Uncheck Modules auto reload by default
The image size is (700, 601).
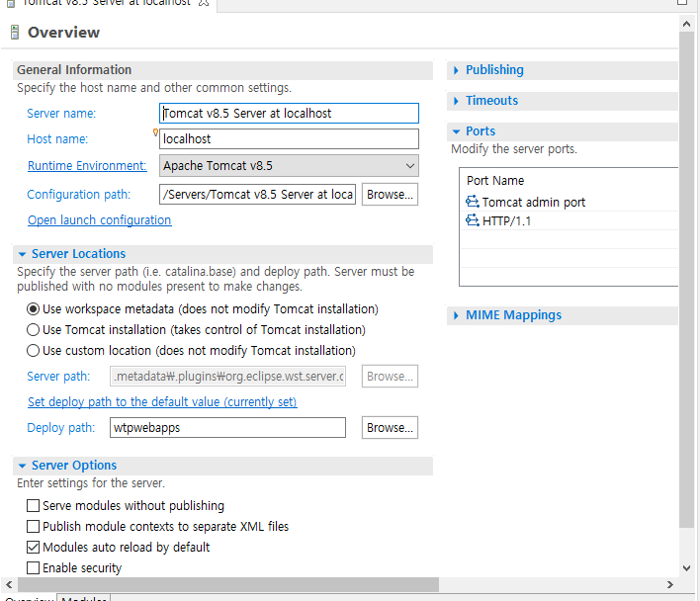[33, 547]
